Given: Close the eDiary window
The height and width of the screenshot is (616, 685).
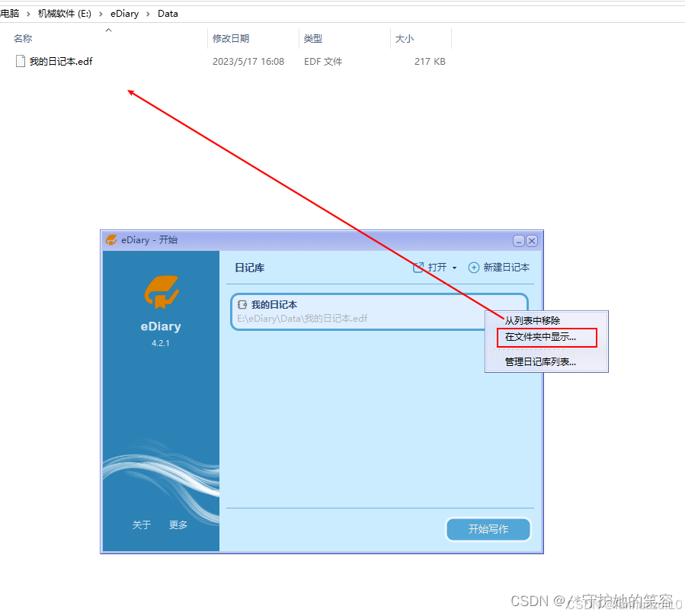Looking at the screenshot, I should (532, 241).
